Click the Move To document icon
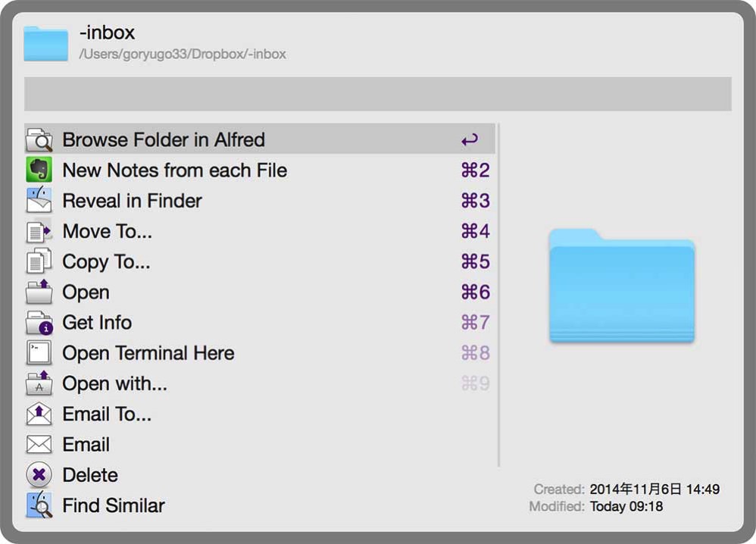 (39, 231)
